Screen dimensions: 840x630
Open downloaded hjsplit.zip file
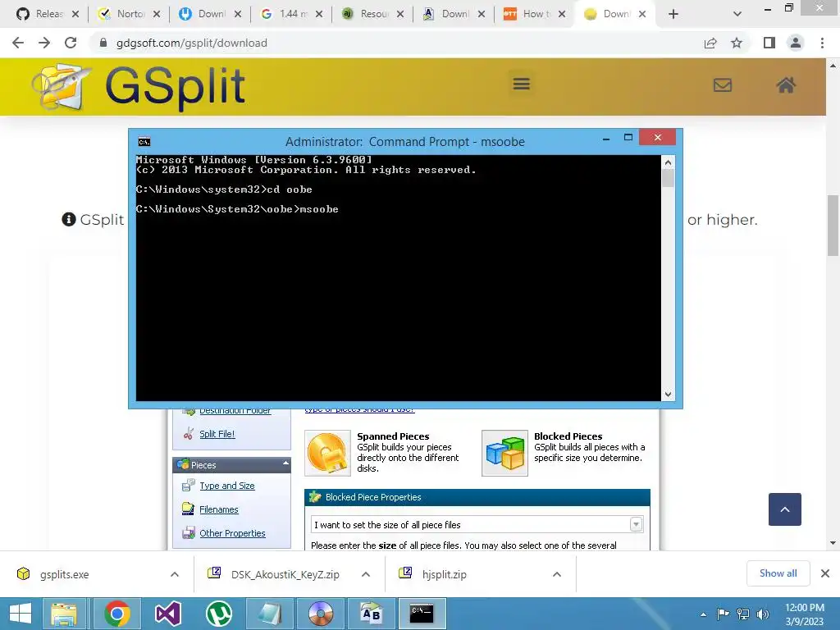(x=444, y=574)
